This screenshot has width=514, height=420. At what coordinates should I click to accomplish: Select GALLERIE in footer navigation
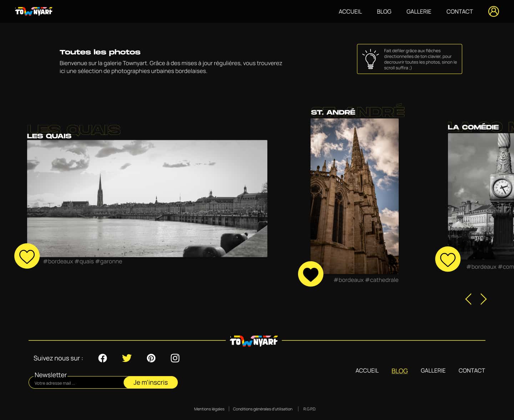433,370
